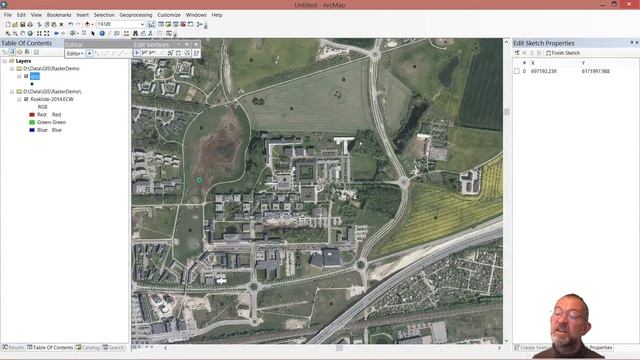Switch to the Results tab

(13, 347)
